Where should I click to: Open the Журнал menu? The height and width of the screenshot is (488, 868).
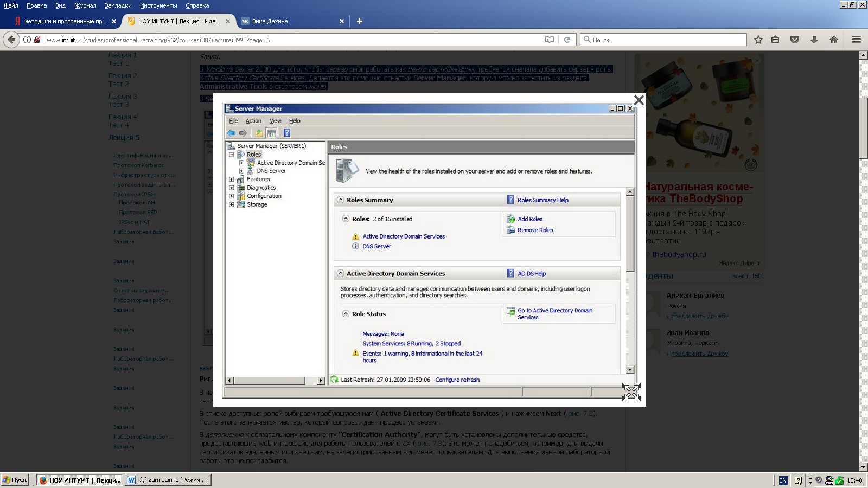(85, 5)
